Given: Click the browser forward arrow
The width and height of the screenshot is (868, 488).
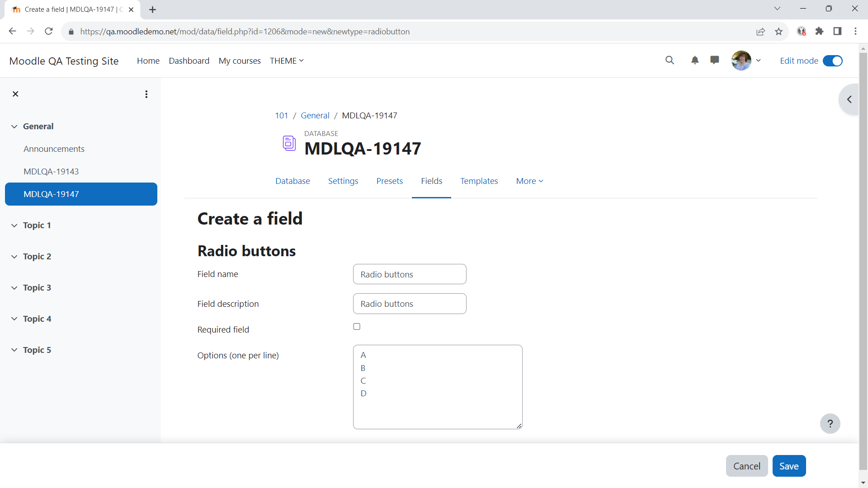Looking at the screenshot, I should coord(30,31).
